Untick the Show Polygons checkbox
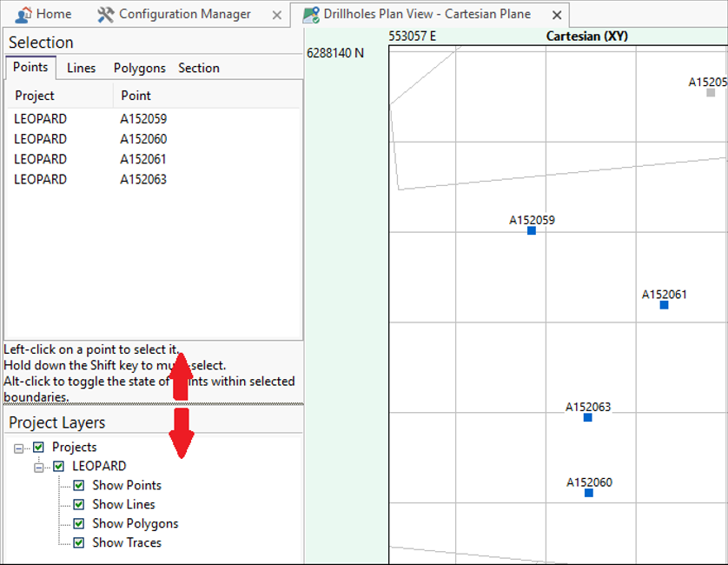 [79, 523]
